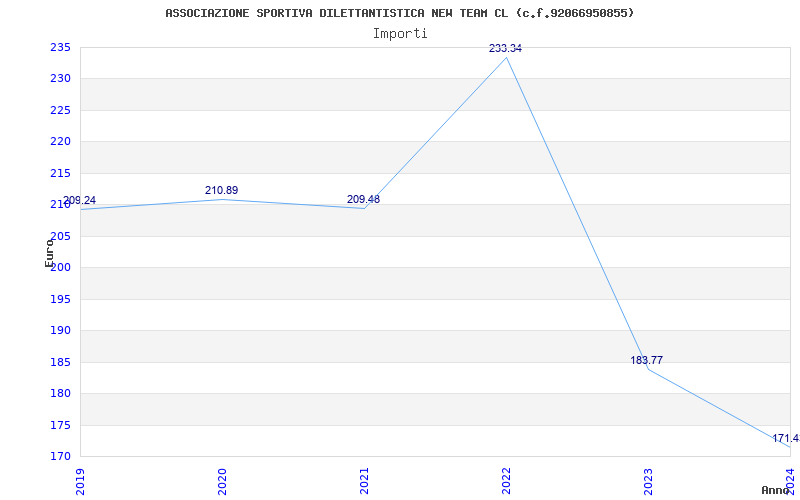Click the 180 y-axis tick label
This screenshot has width=800, height=500.
pos(60,394)
